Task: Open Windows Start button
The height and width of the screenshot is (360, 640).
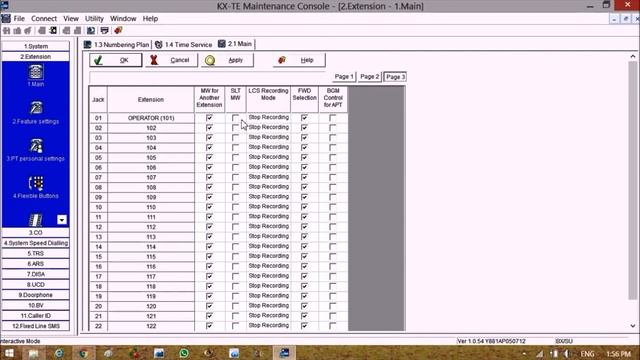Action: pyautogui.click(x=9, y=353)
